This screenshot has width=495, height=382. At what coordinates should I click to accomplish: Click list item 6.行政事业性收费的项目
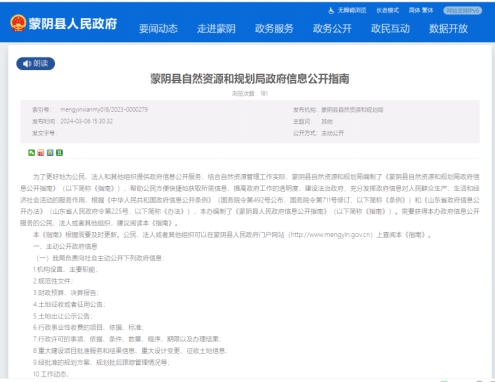coord(88,327)
